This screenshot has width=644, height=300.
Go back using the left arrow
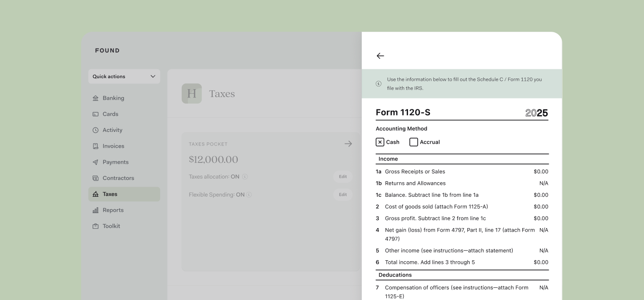coord(380,56)
